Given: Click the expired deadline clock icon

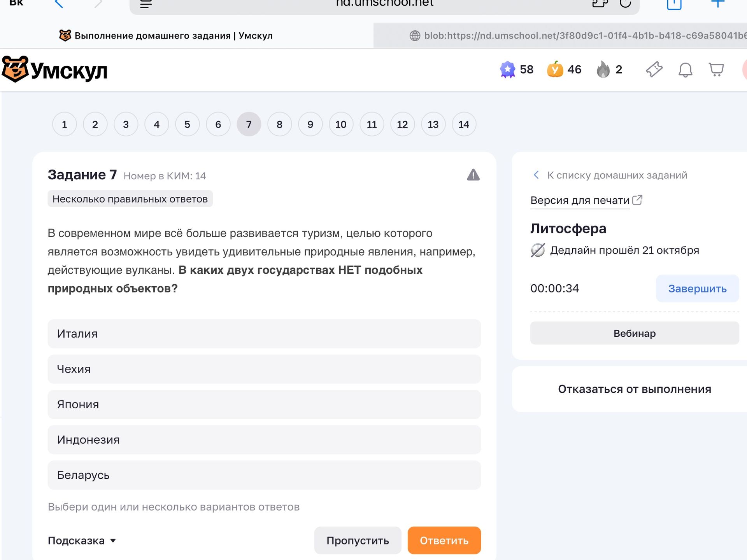Looking at the screenshot, I should 538,250.
